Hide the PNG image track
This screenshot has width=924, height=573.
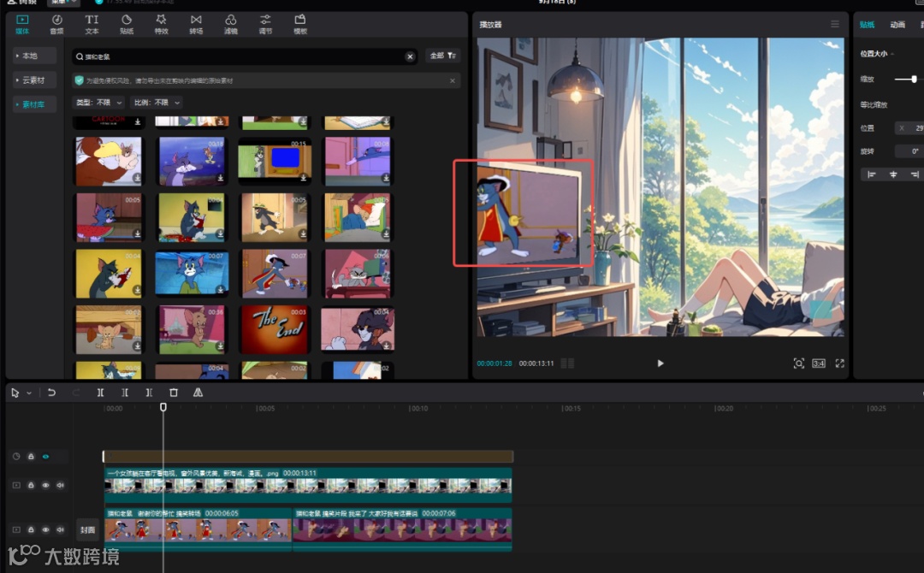click(x=45, y=485)
